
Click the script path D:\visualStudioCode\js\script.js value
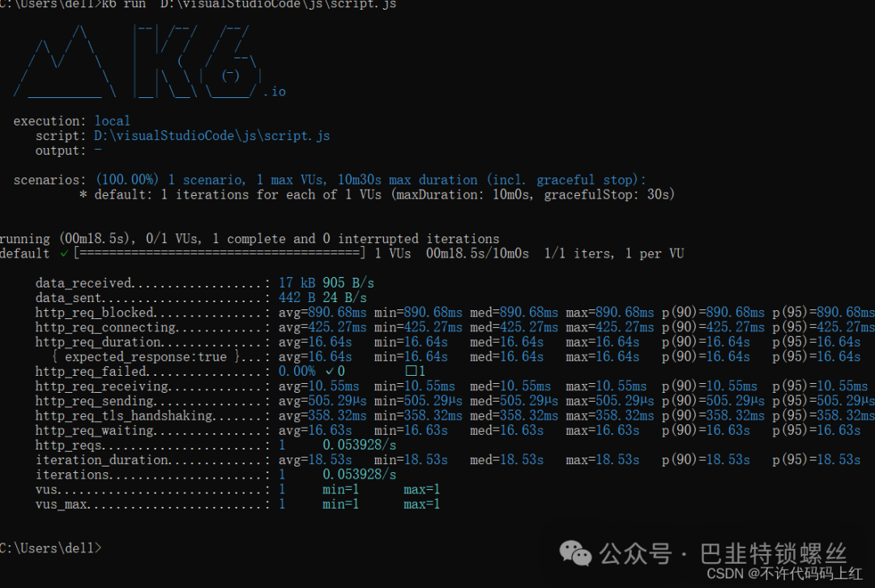(211, 135)
